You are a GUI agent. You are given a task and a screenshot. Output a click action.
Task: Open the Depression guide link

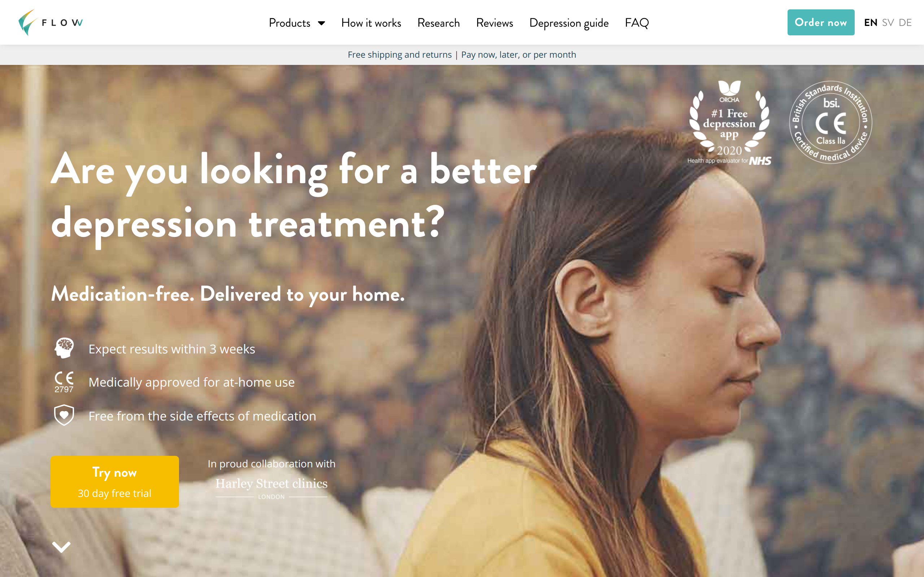pos(569,23)
